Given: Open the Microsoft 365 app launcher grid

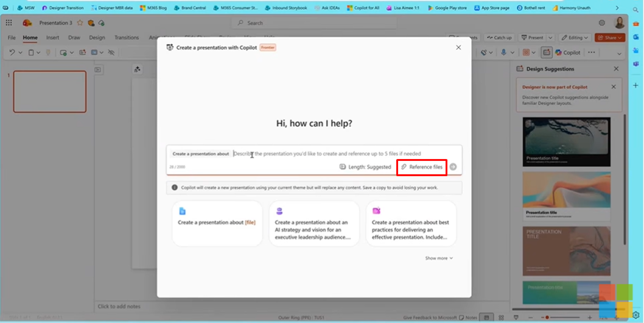Looking at the screenshot, I should pos(9,23).
